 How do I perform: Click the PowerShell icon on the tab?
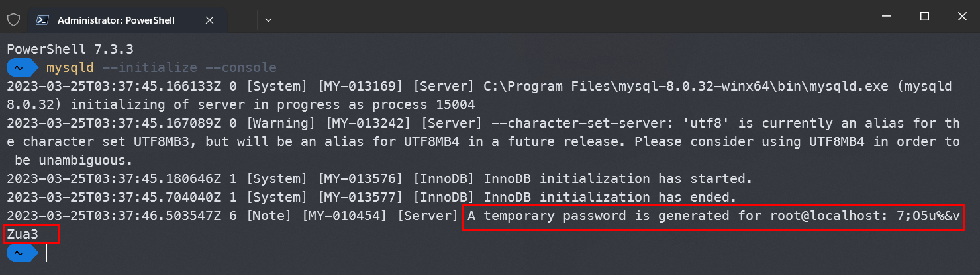coord(41,20)
